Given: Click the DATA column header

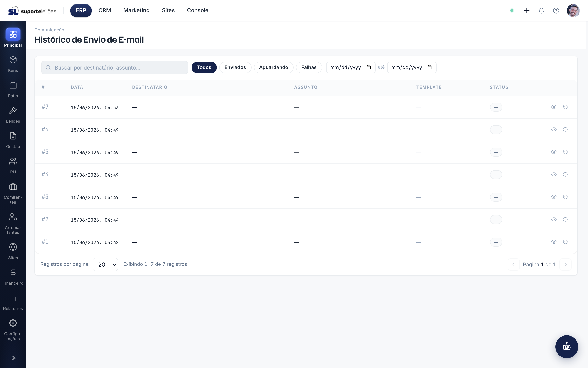Looking at the screenshot, I should coord(77,87).
